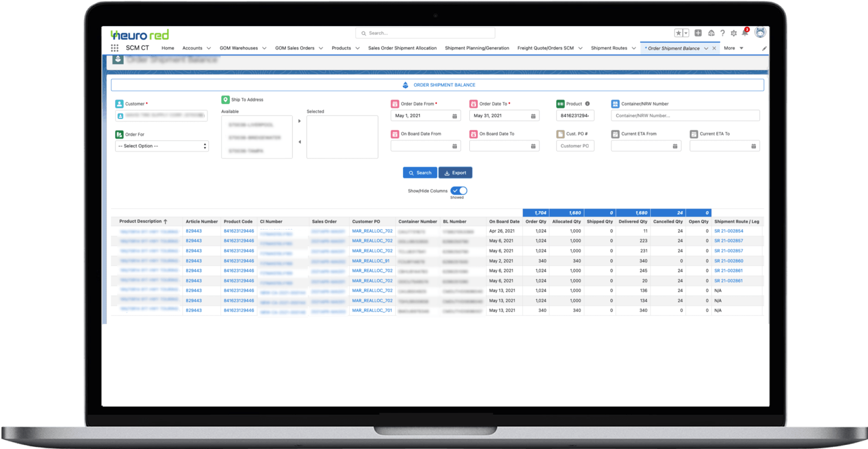Click the Export button
The height and width of the screenshot is (449, 868).
pyautogui.click(x=455, y=173)
